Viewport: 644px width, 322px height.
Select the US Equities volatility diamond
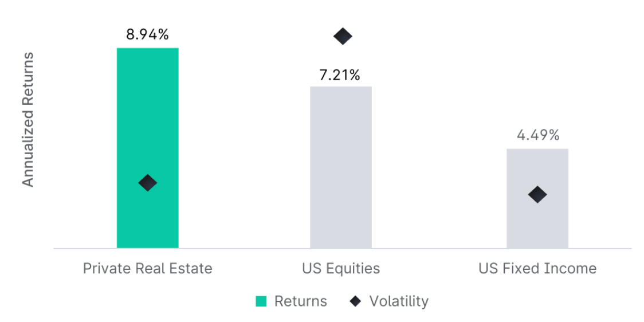pyautogui.click(x=343, y=37)
